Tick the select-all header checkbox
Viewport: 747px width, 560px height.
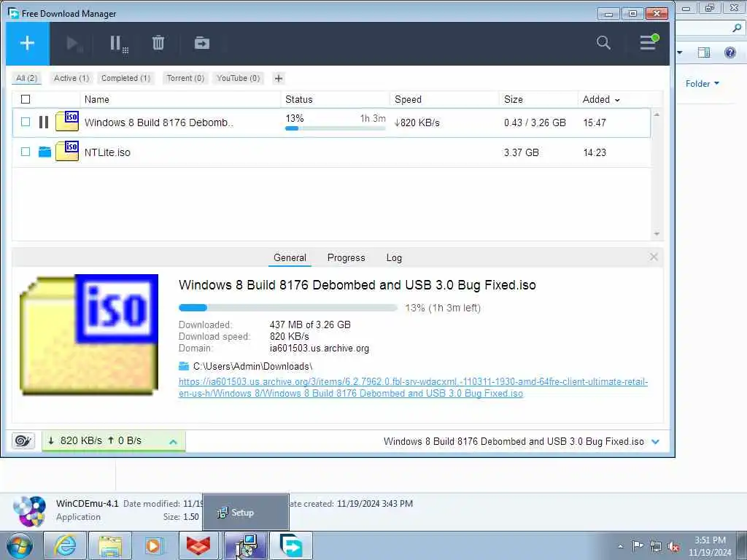[x=26, y=99]
